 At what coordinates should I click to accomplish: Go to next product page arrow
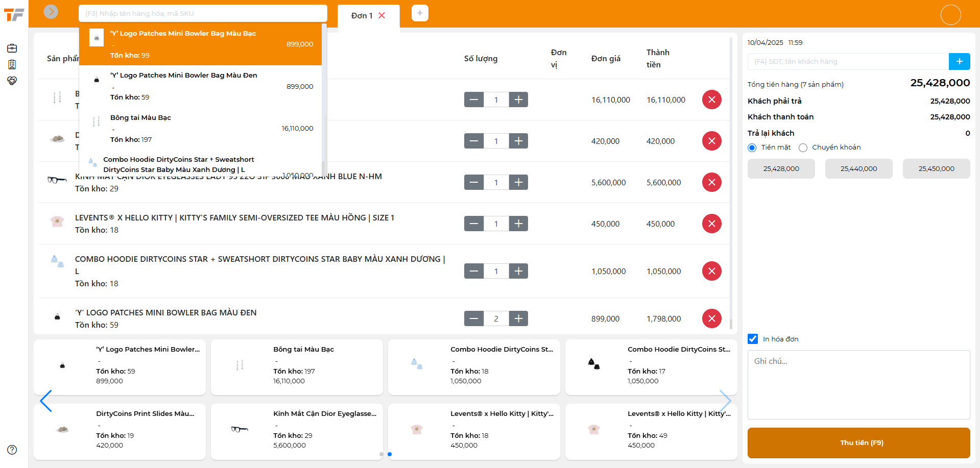click(725, 401)
